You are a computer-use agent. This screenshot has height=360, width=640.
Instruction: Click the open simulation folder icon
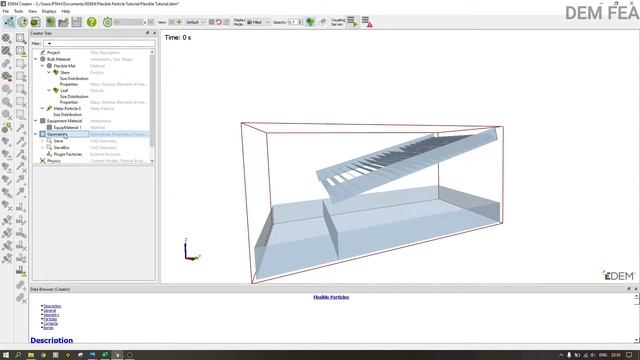[x=63, y=22]
